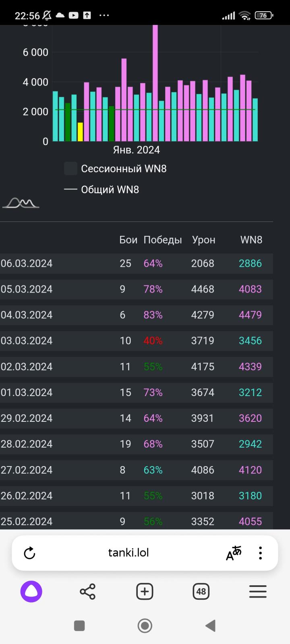Launch the Alice assistant icon
290x644 pixels.
(31, 592)
